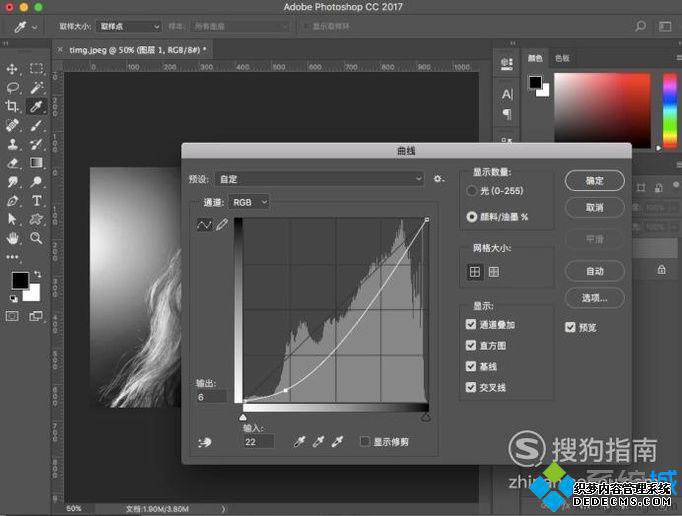The image size is (682, 516).
Task: Select the History Brush tool
Action: (37, 144)
